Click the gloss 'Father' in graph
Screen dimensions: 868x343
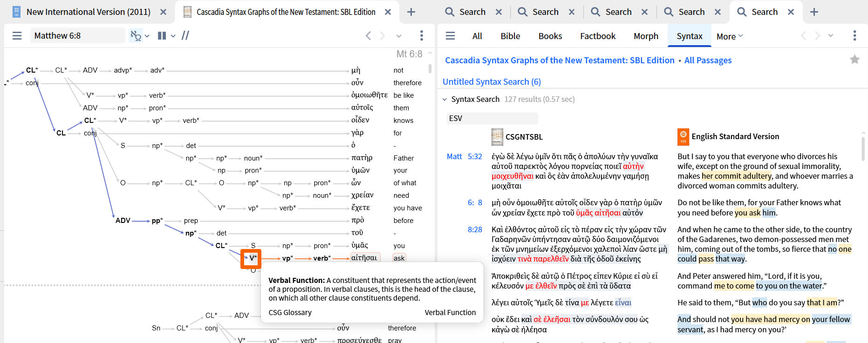[403, 158]
